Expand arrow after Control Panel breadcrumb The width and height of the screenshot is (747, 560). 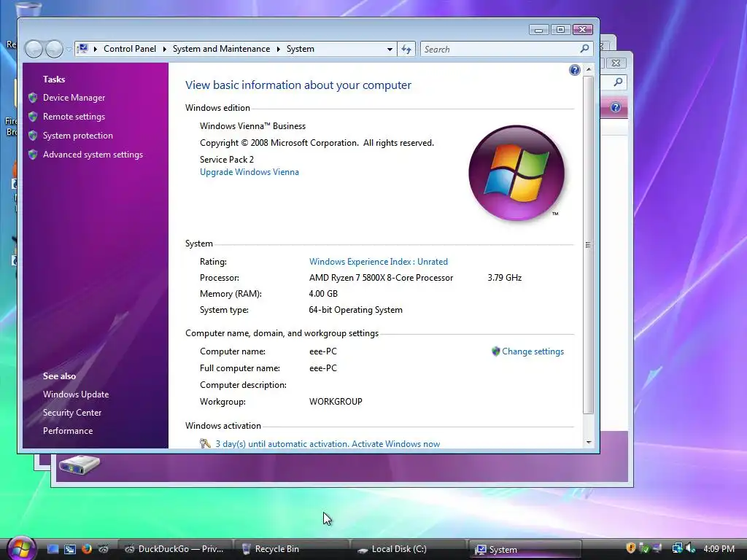point(164,49)
